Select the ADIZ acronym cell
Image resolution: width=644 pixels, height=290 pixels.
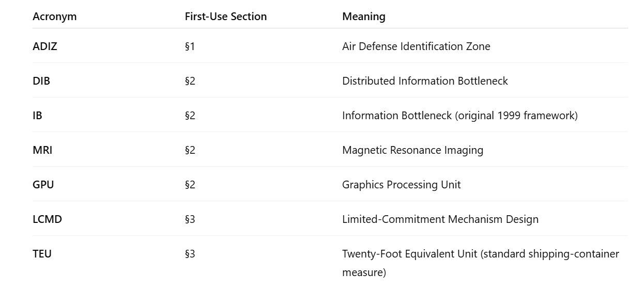[45, 46]
